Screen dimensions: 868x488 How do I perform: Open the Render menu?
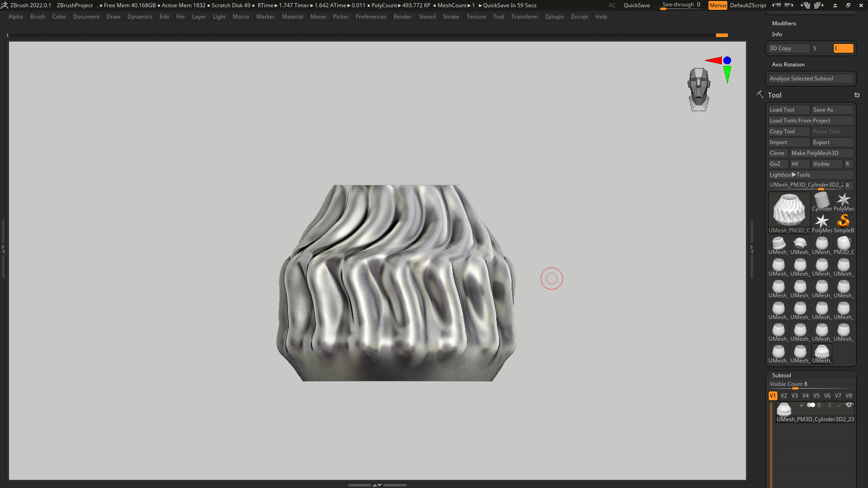point(402,17)
